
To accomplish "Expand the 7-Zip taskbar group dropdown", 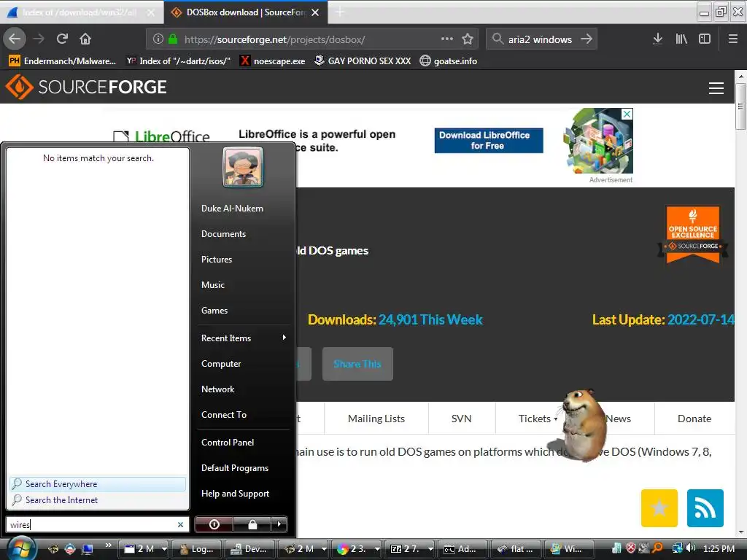I will (430, 549).
